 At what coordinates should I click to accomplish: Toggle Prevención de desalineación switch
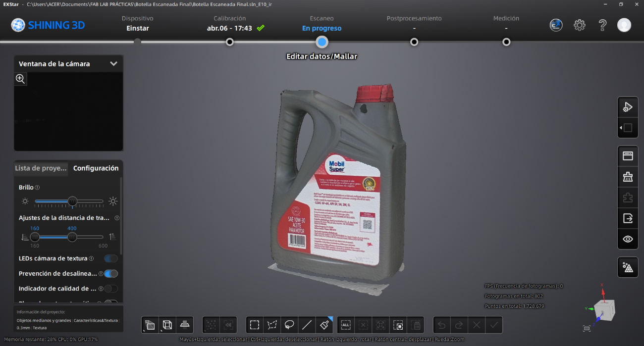tap(111, 274)
